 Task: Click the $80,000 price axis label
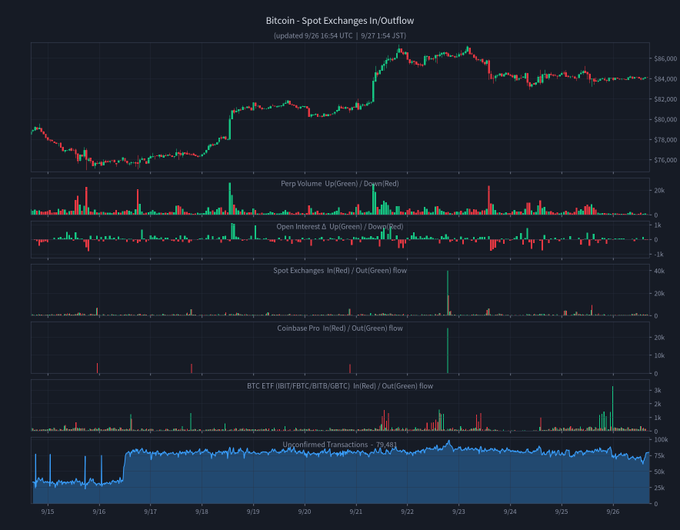pyautogui.click(x=665, y=119)
